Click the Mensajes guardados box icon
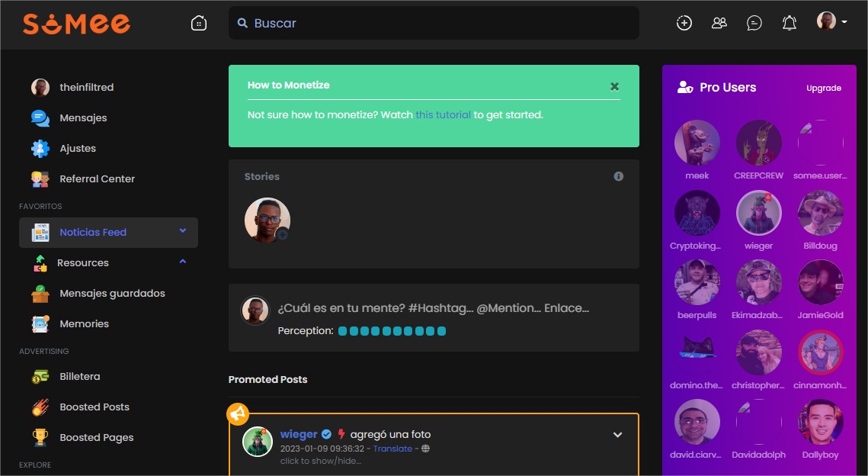Viewport: 868px width, 476px height. pyautogui.click(x=40, y=294)
